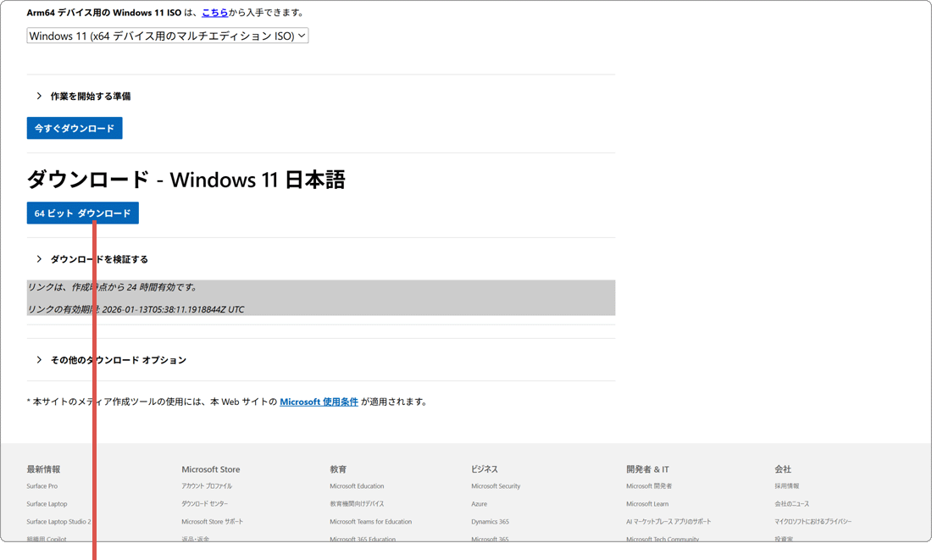Open the Windows 11 edition dropdown
932x560 pixels.
167,36
